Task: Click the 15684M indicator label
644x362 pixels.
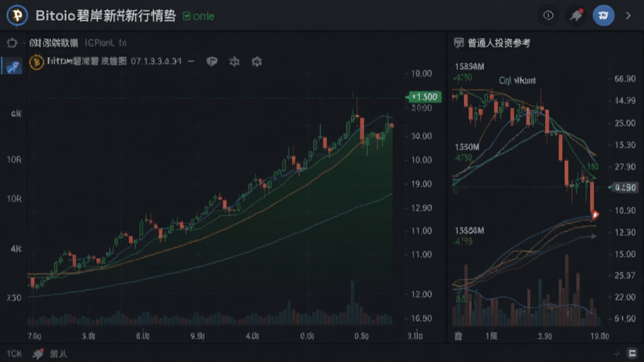Action: [469, 231]
